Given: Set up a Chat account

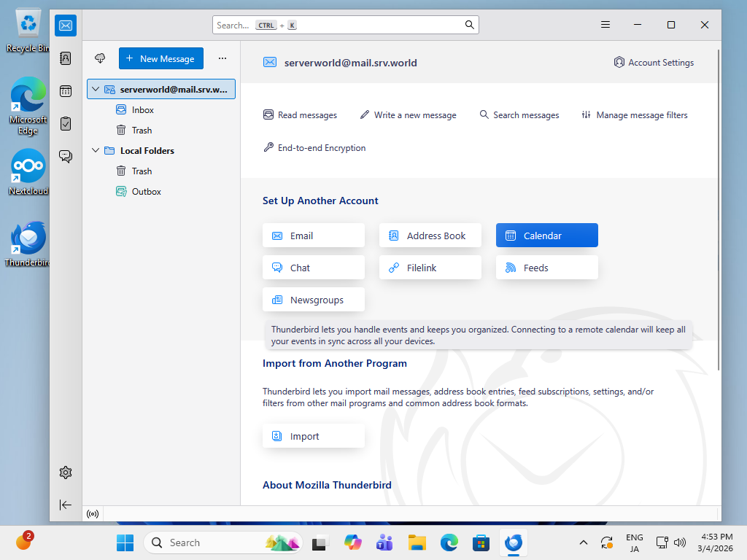Looking at the screenshot, I should pyautogui.click(x=314, y=268).
